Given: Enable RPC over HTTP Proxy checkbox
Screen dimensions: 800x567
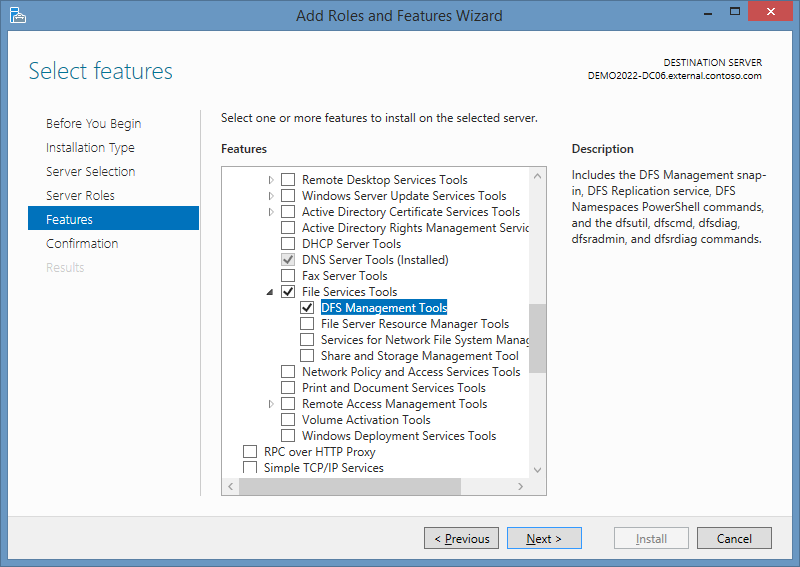Looking at the screenshot, I should coord(250,452).
